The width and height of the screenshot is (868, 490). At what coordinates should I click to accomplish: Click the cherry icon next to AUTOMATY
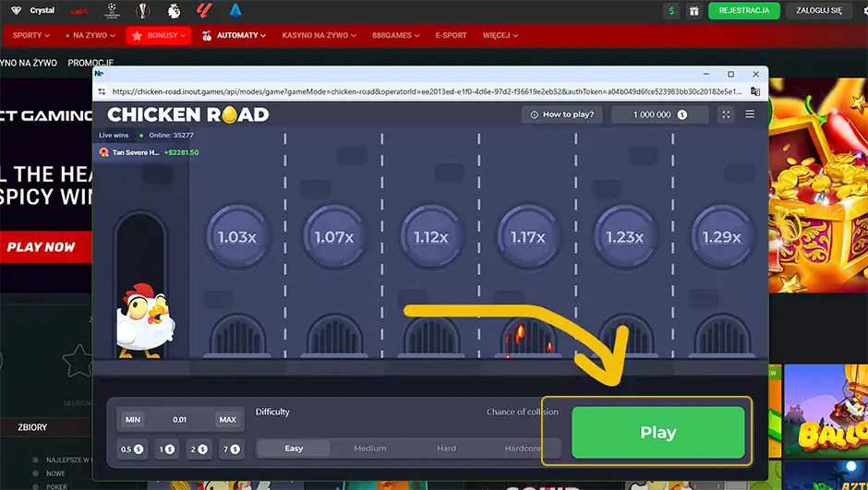point(207,36)
